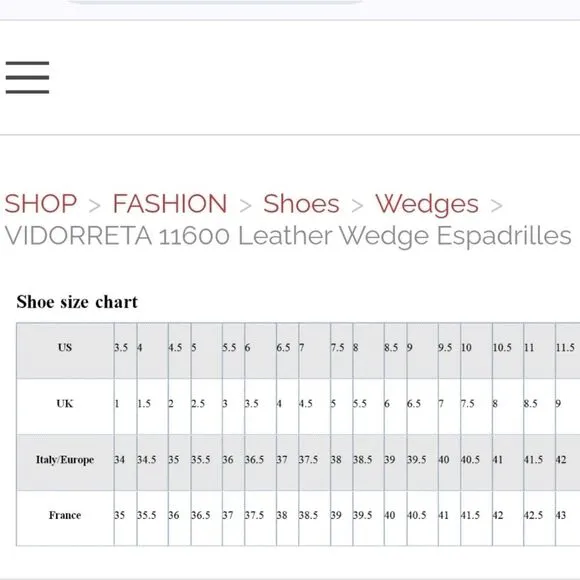Pick France size 36.5 cell
This screenshot has height=580, width=580.
(x=206, y=518)
